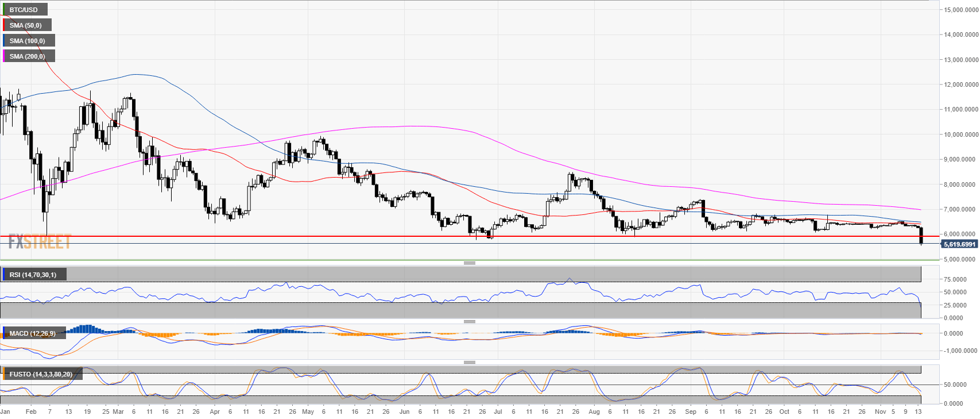Open the MACD (12,26,9) indicator label
Image resolution: width=980 pixels, height=419 pixels.
tap(33, 333)
